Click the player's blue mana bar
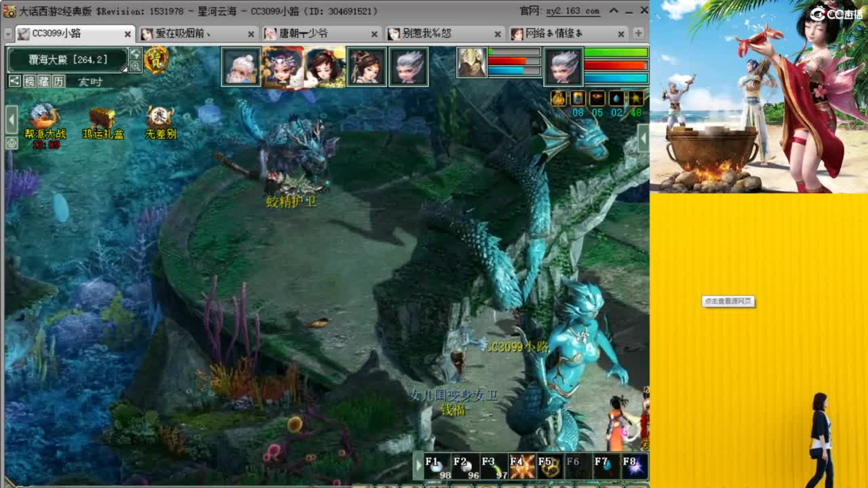 pos(616,78)
